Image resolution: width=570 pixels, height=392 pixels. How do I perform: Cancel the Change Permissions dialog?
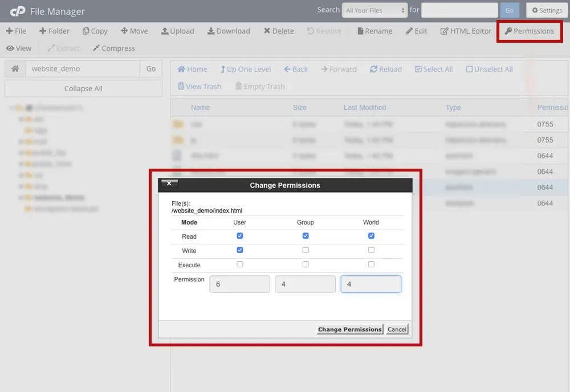pos(397,329)
